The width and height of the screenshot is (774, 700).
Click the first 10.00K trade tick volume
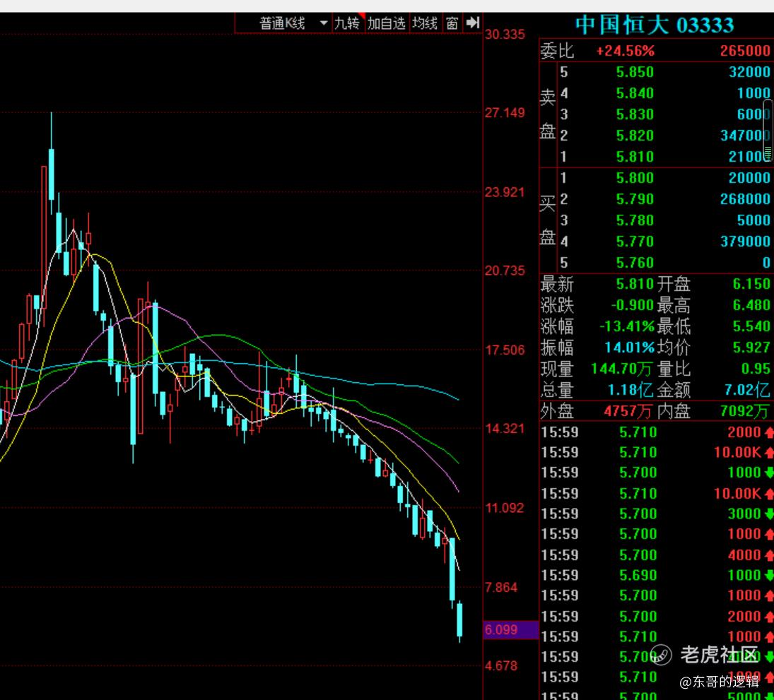tap(737, 452)
